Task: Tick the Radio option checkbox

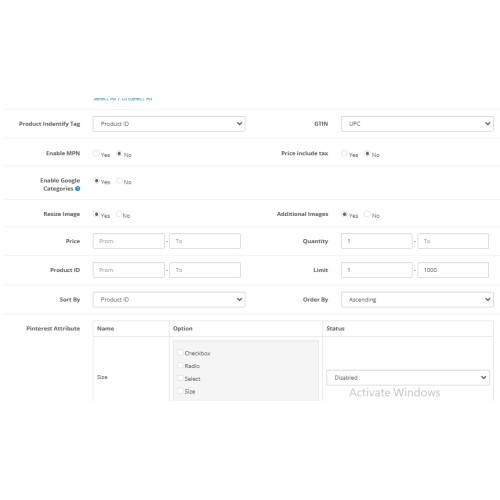Action: click(180, 365)
